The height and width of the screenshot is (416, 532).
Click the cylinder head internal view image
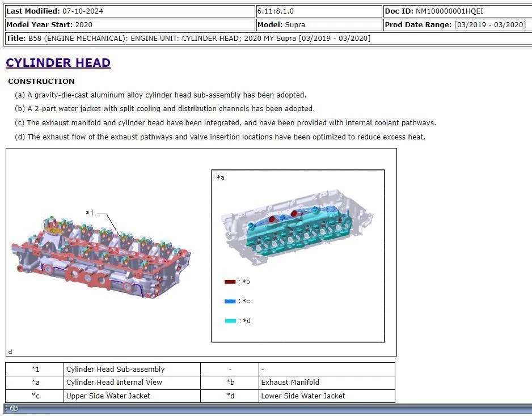(297, 227)
